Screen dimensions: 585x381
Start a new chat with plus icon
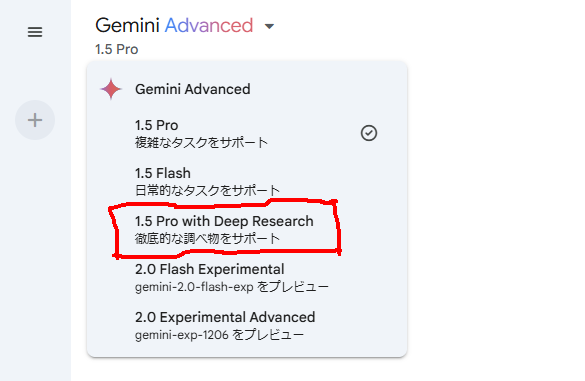click(x=35, y=120)
